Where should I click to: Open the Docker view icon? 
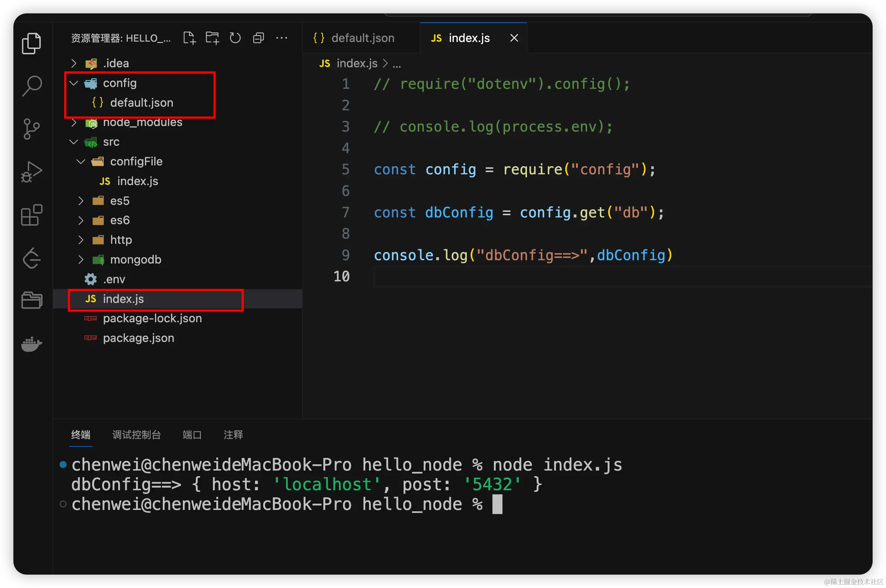point(32,344)
